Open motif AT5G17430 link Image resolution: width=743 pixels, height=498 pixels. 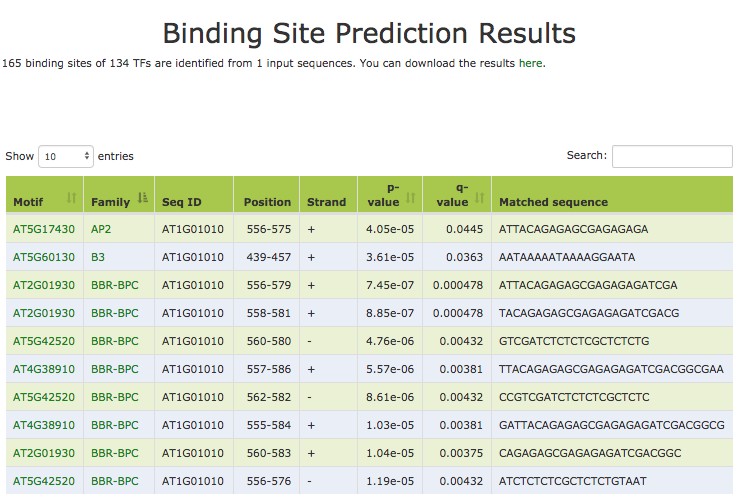pos(44,229)
